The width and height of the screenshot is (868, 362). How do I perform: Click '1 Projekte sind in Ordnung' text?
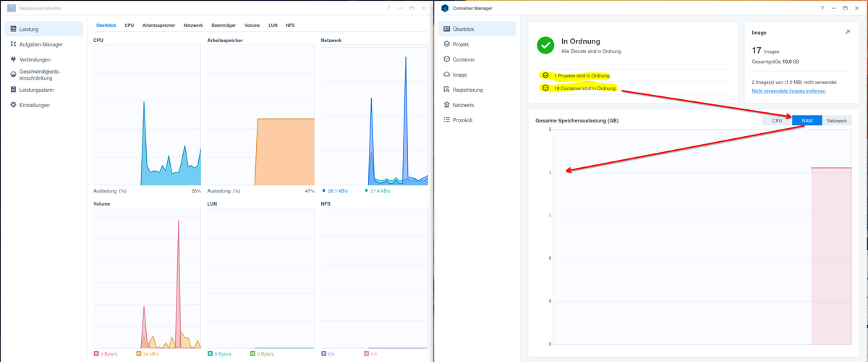tap(582, 75)
